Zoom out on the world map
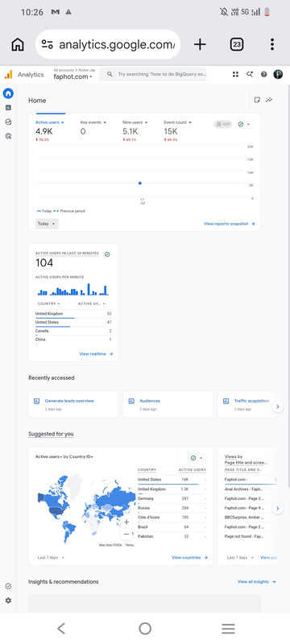290x644 pixels. pyautogui.click(x=126, y=534)
